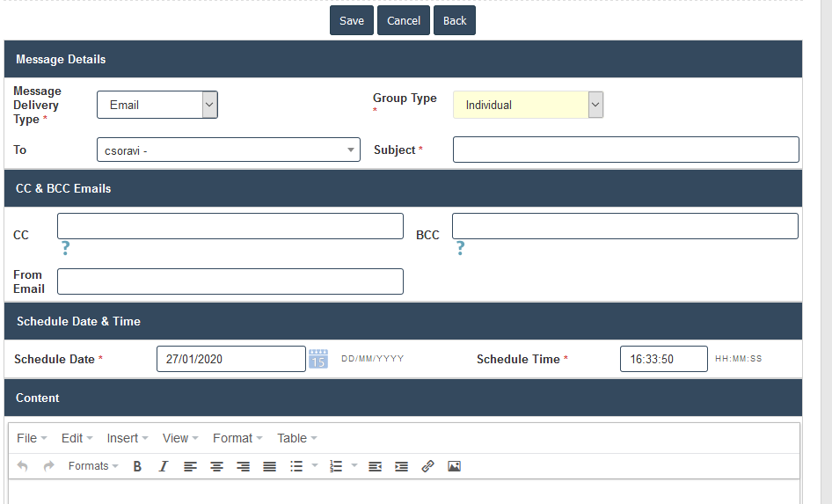Align text to the center
This screenshot has width=832, height=504.
(216, 466)
